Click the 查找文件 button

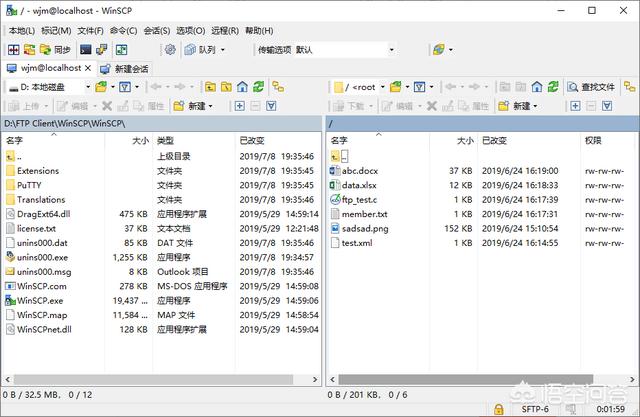591,87
